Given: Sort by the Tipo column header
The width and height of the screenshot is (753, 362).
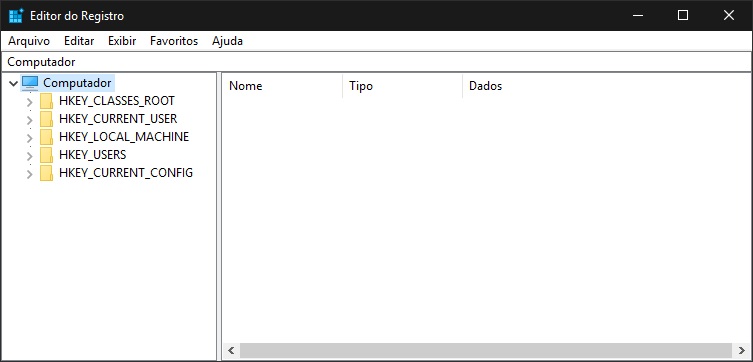Looking at the screenshot, I should point(402,86).
